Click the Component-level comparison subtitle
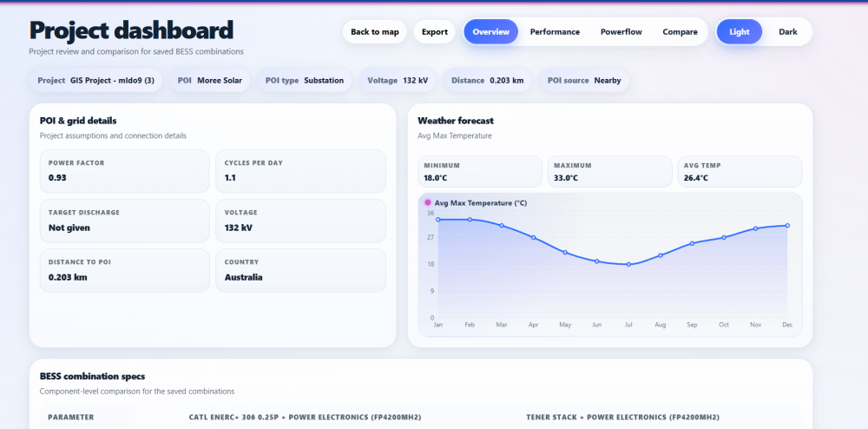This screenshot has width=868, height=429. pos(137,392)
